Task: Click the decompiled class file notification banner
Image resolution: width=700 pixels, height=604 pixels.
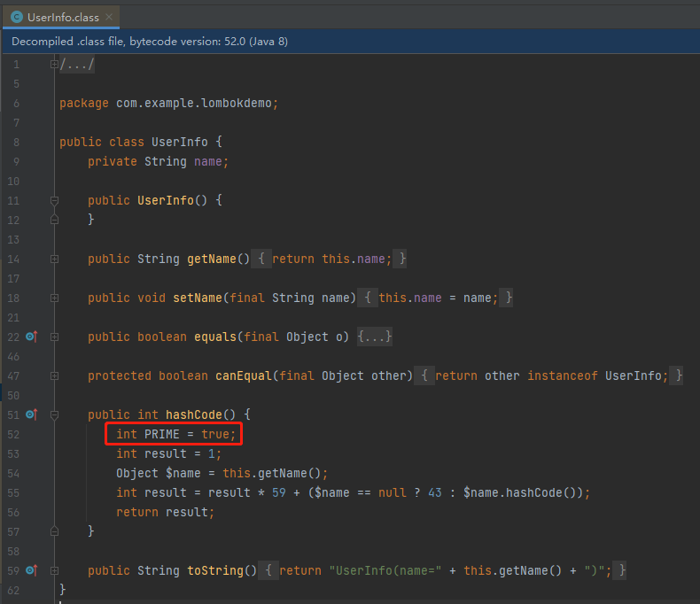Action: point(350,42)
